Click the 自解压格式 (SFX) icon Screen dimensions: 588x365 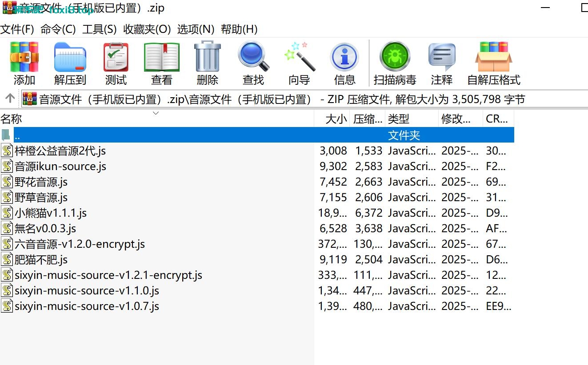click(493, 63)
